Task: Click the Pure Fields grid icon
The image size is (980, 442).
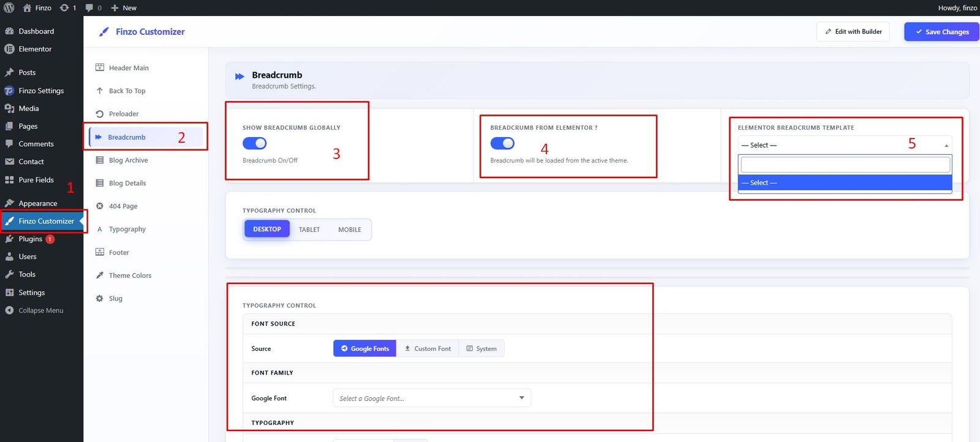Action: pyautogui.click(x=9, y=180)
